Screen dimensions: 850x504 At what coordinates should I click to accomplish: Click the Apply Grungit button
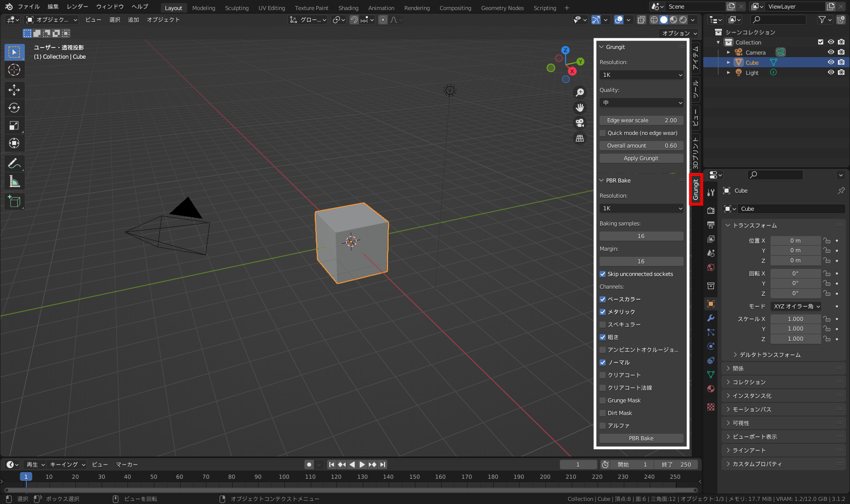tap(641, 158)
